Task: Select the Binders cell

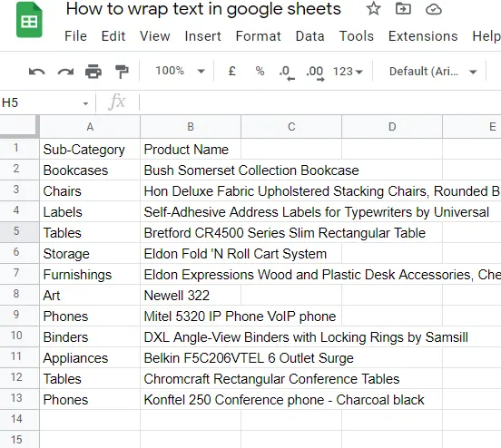Action: pyautogui.click(x=90, y=336)
